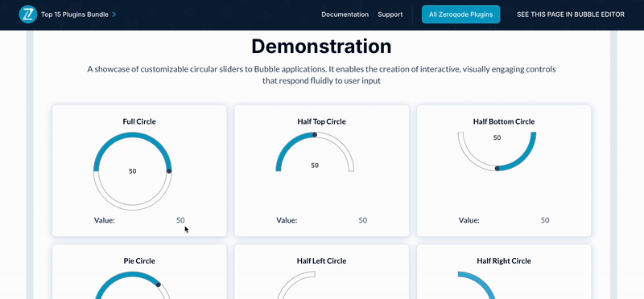644x299 pixels.
Task: Open the Support link
Action: [390, 14]
